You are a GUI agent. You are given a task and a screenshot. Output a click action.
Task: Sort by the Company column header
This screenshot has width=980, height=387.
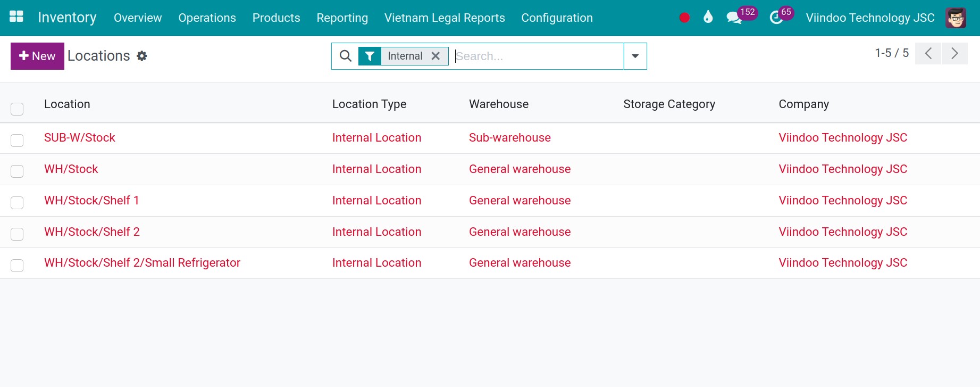pos(803,104)
